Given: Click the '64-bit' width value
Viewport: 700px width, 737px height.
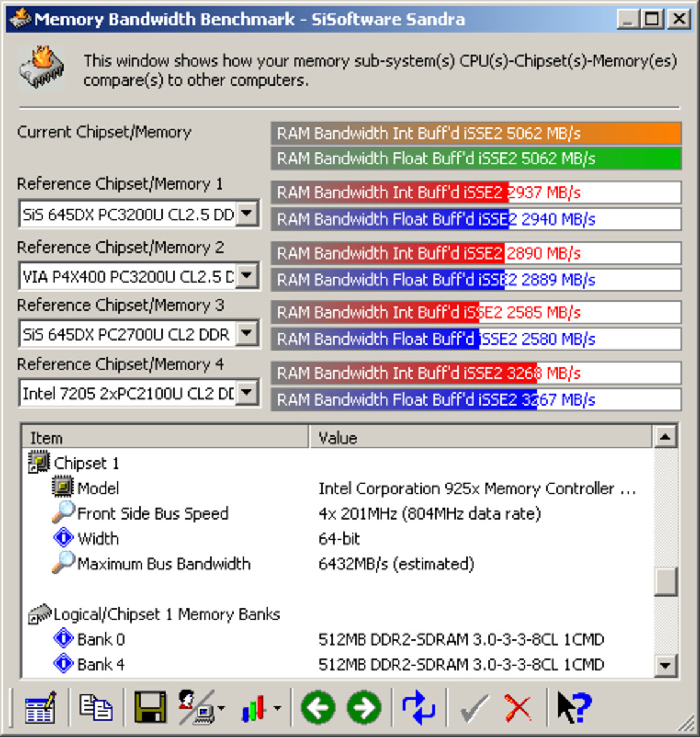Looking at the screenshot, I should [x=339, y=538].
